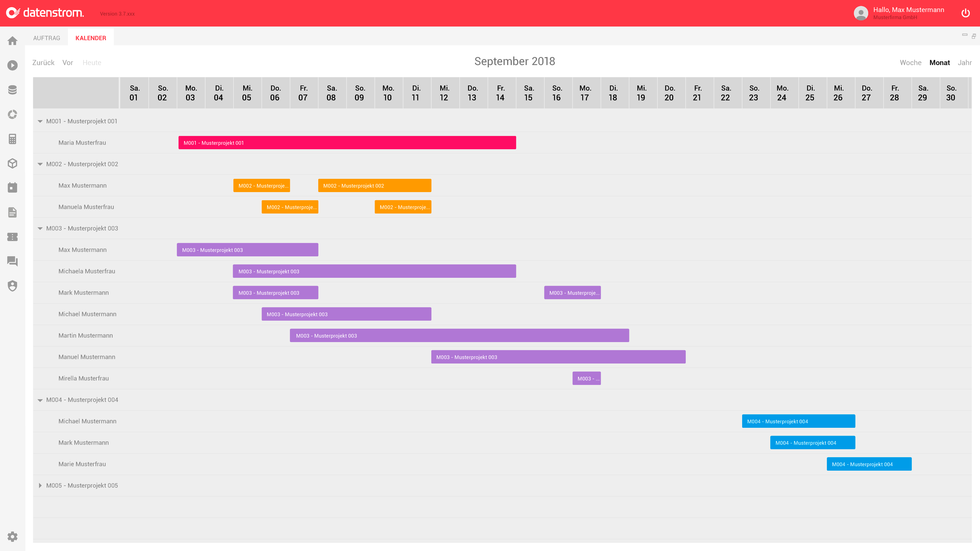
Task: Click the play circle sidebar icon
Action: click(13, 65)
